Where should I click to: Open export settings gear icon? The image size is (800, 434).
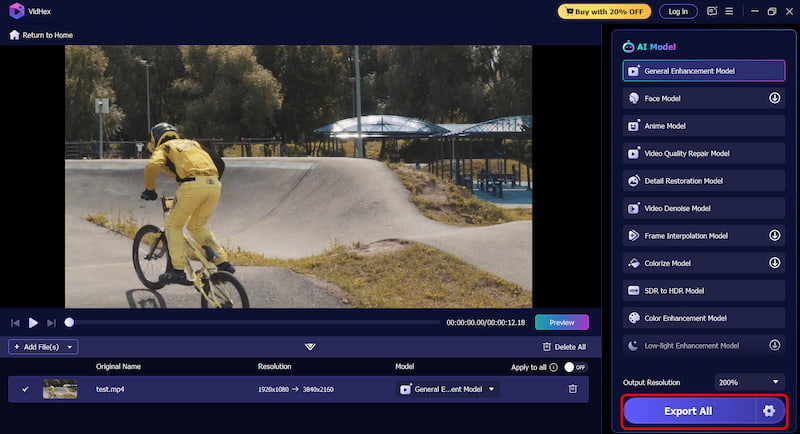tap(769, 411)
